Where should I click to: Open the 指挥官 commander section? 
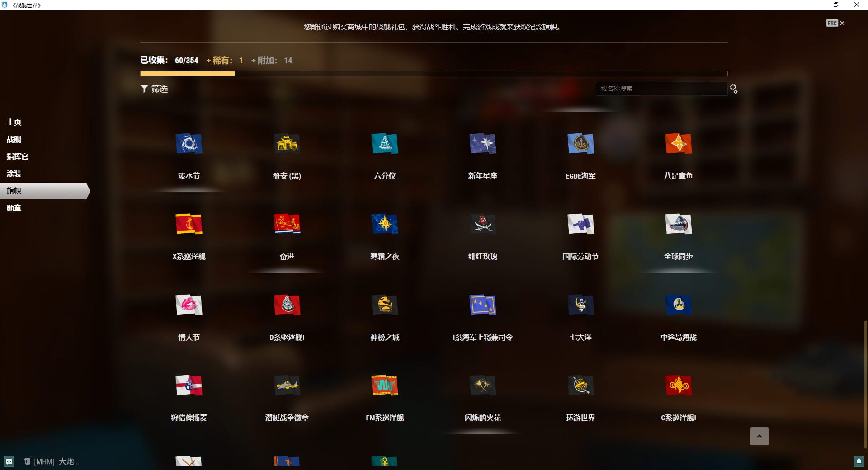point(18,156)
